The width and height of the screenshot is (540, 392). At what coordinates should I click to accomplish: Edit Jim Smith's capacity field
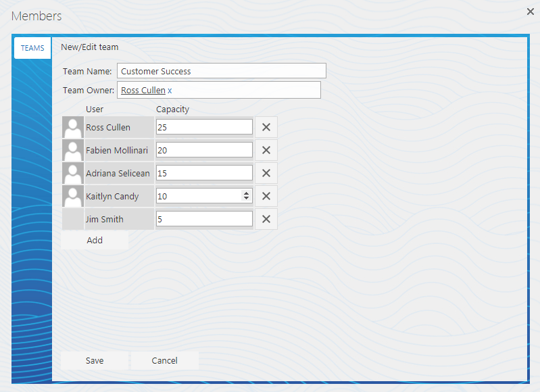coord(204,219)
